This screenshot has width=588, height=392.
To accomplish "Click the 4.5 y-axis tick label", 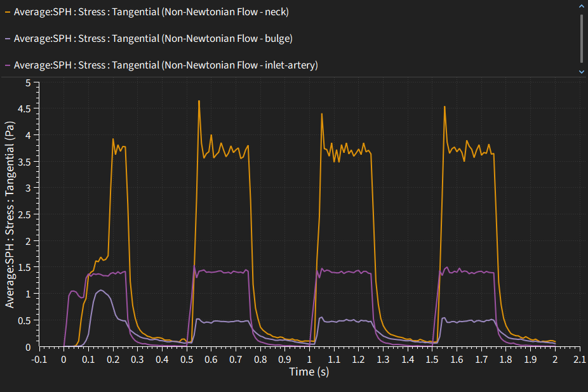I will (24, 108).
